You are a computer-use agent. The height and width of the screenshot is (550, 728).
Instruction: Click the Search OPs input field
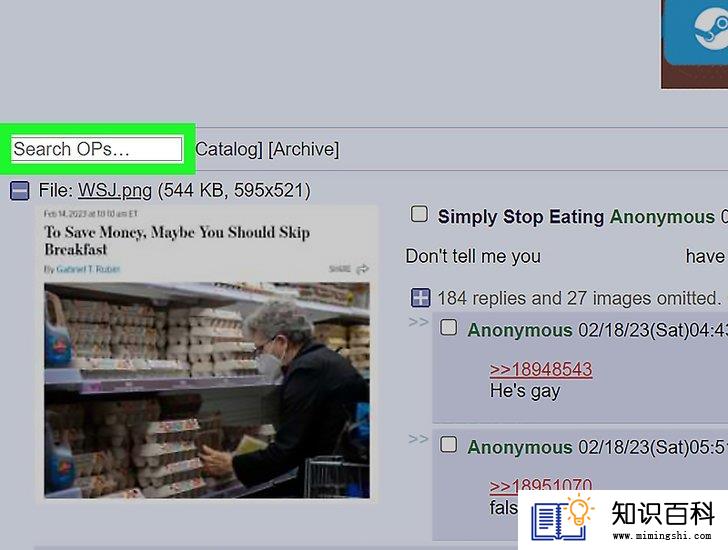[x=97, y=149]
